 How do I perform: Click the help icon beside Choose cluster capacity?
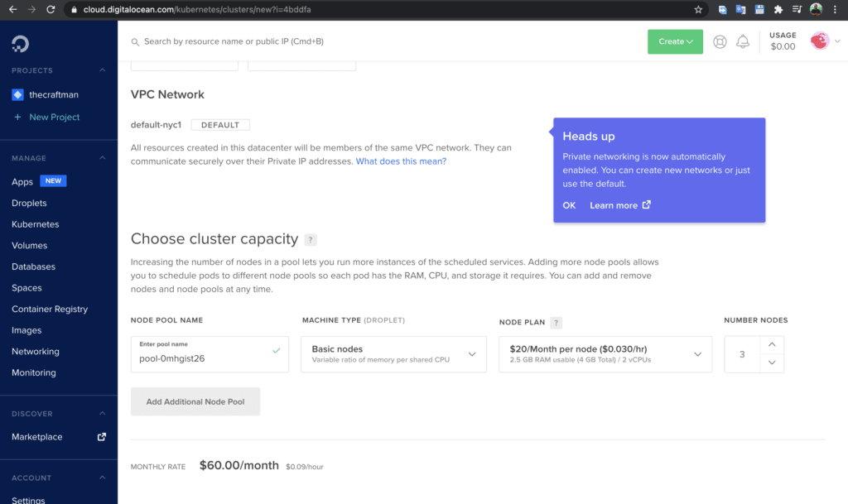point(311,239)
